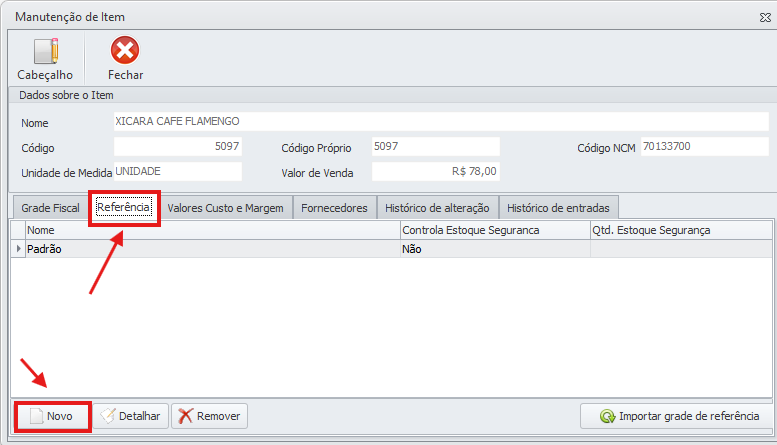Sort by the Nome column header

(210, 230)
